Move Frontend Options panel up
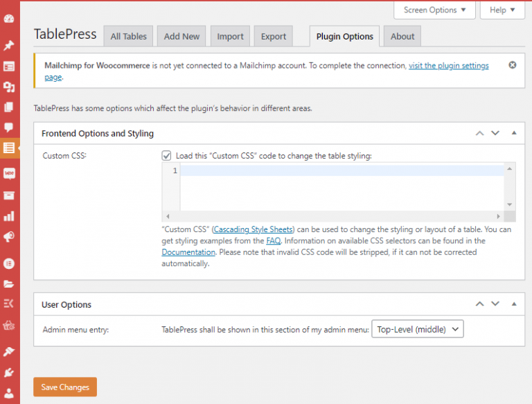The image size is (532, 404). (479, 133)
